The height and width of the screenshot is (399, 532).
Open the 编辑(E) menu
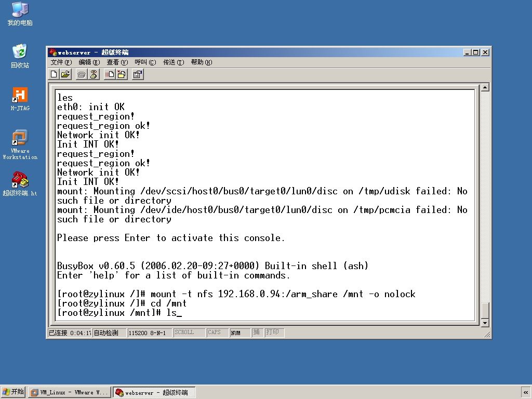89,62
